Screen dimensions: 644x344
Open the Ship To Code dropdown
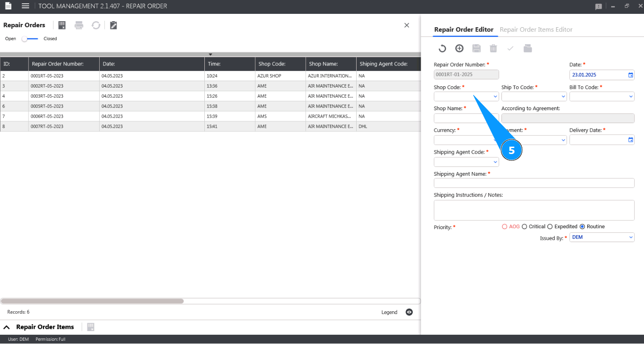point(563,97)
